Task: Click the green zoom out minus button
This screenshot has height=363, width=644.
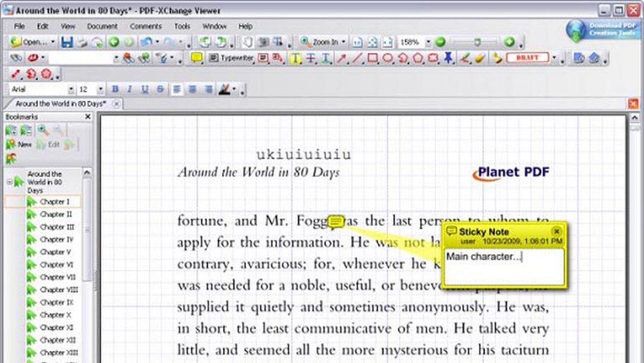Action: tap(440, 42)
